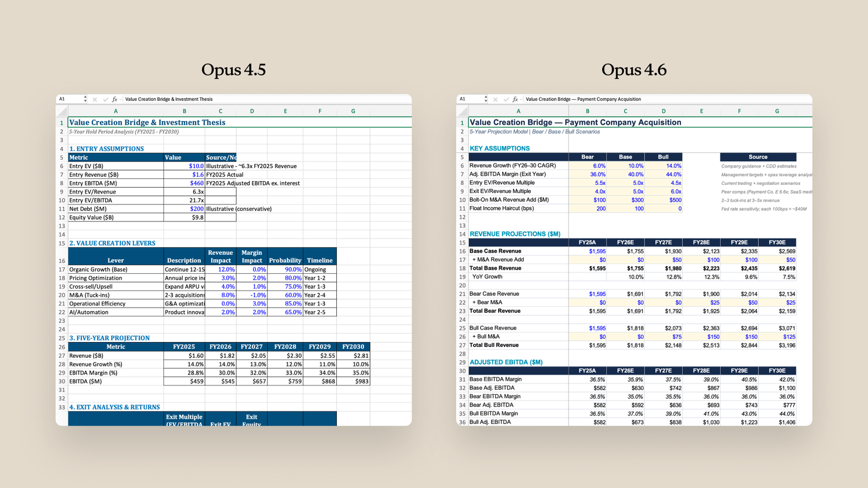Open Name Box dropdown arrows in Opus 4.6 sheet
The width and height of the screenshot is (868, 488).
click(x=486, y=99)
